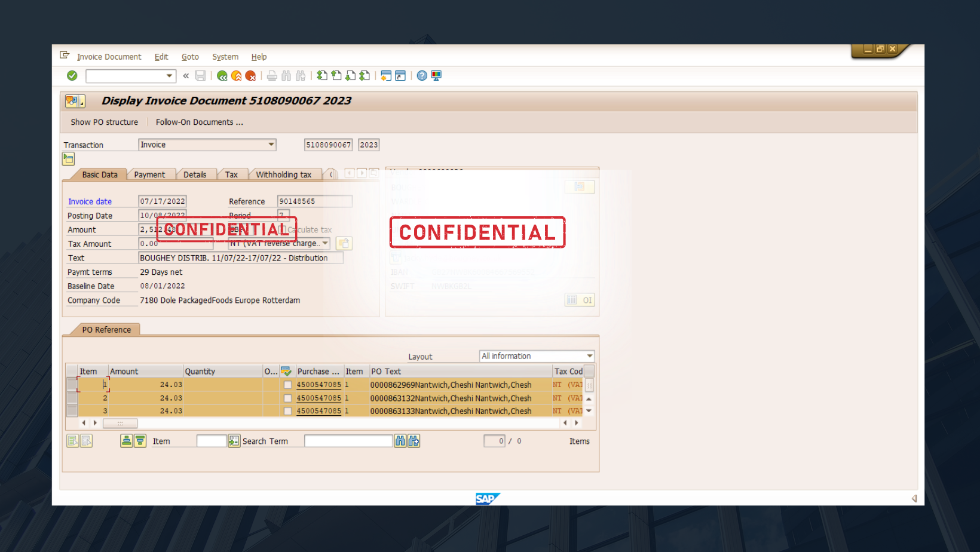The height and width of the screenshot is (552, 980).
Task: Select the row selector for item 1
Action: tap(72, 385)
